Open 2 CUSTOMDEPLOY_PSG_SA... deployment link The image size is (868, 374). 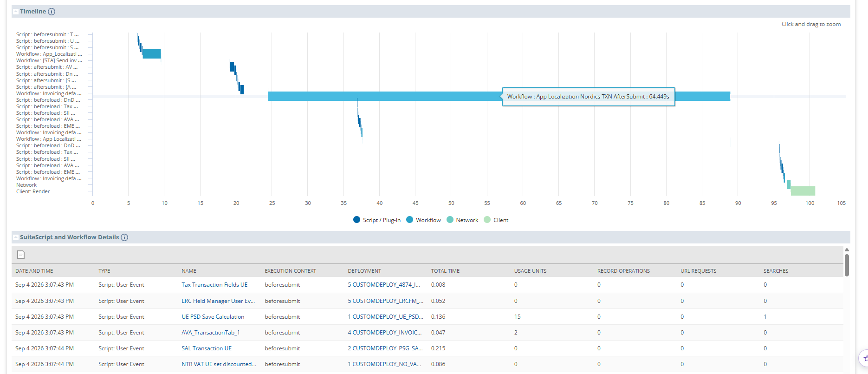(385, 348)
